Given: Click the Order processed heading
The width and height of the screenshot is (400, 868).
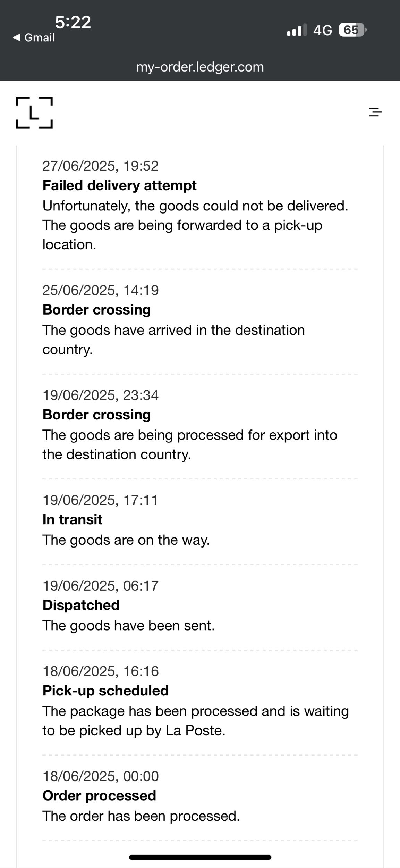Looking at the screenshot, I should pyautogui.click(x=99, y=795).
